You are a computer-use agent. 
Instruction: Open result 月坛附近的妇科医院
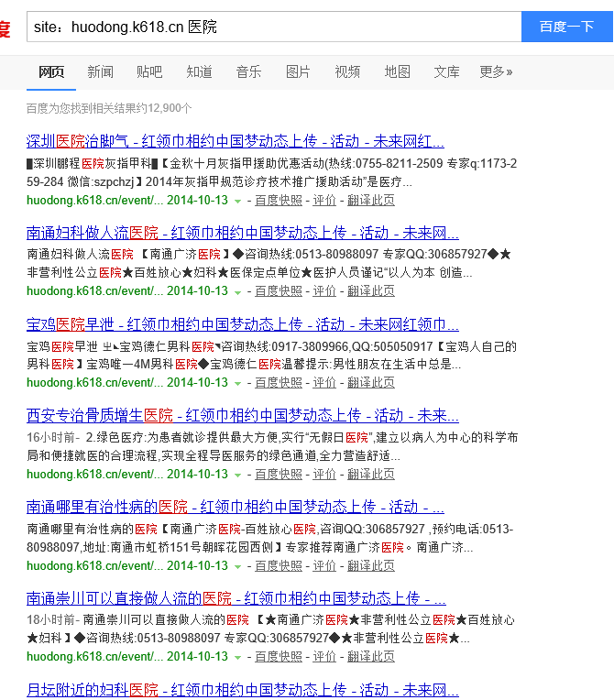pyautogui.click(x=243, y=690)
